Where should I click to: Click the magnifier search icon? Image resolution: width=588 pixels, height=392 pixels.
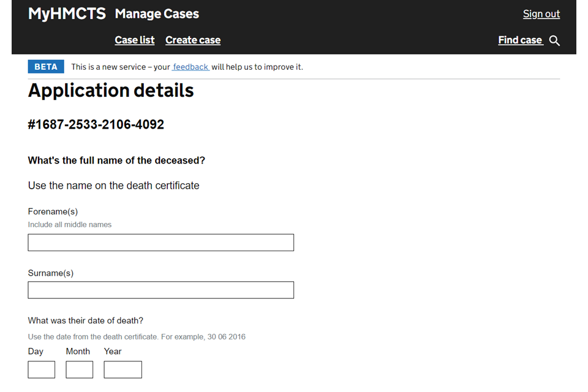click(x=554, y=40)
